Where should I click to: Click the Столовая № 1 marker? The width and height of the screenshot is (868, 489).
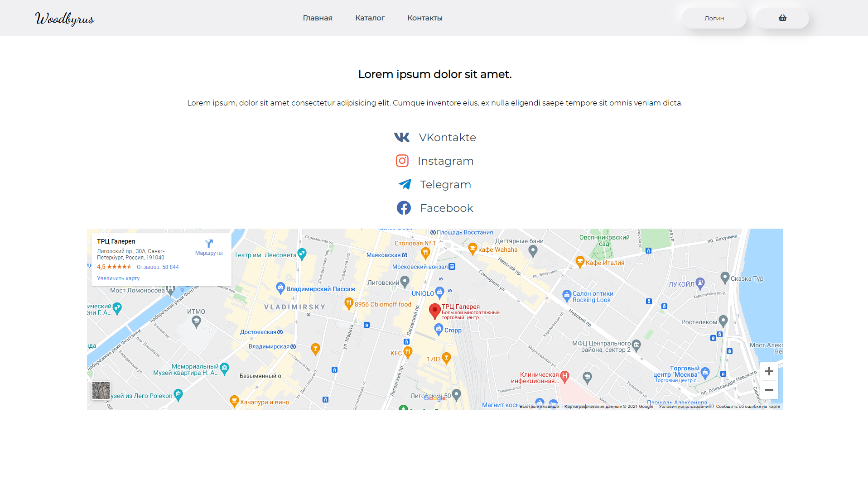pos(425,253)
